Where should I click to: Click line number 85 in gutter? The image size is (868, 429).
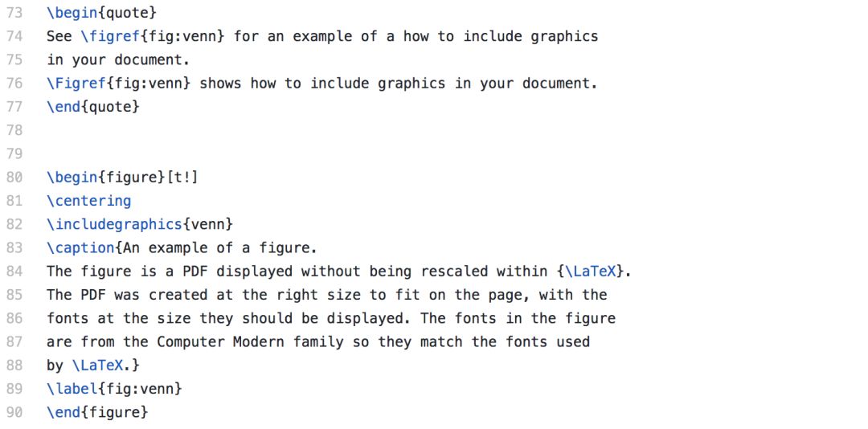15,295
